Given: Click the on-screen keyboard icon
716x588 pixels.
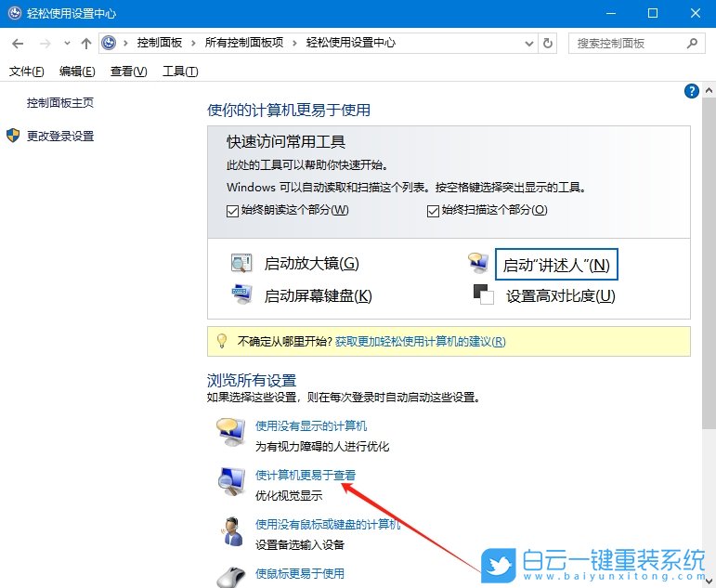Looking at the screenshot, I should pos(241,294).
